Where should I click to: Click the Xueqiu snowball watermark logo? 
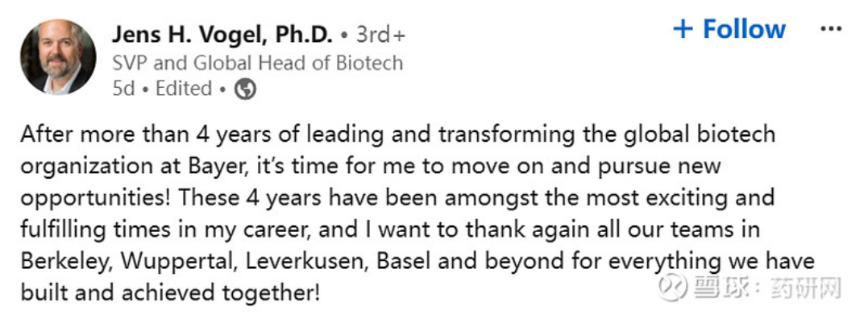point(671,288)
